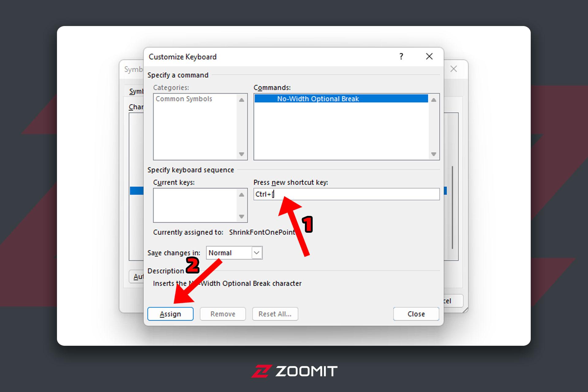The image size is (588, 392).
Task: Click Commands list scroll down arrow
Action: [x=434, y=154]
